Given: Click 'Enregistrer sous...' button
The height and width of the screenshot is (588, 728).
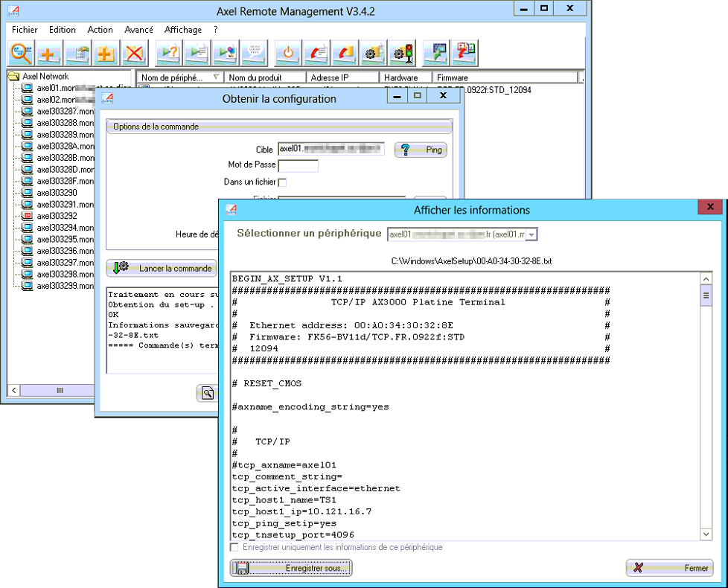Looking at the screenshot, I should 291,568.
